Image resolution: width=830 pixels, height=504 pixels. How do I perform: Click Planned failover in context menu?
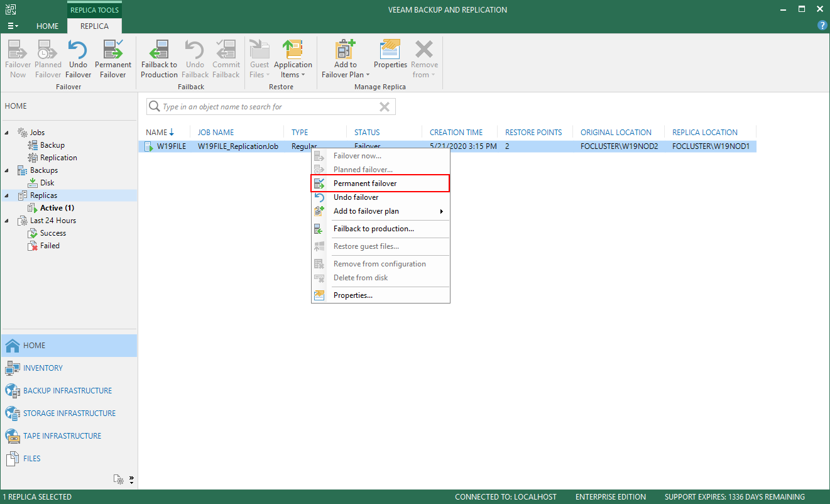tap(381, 170)
